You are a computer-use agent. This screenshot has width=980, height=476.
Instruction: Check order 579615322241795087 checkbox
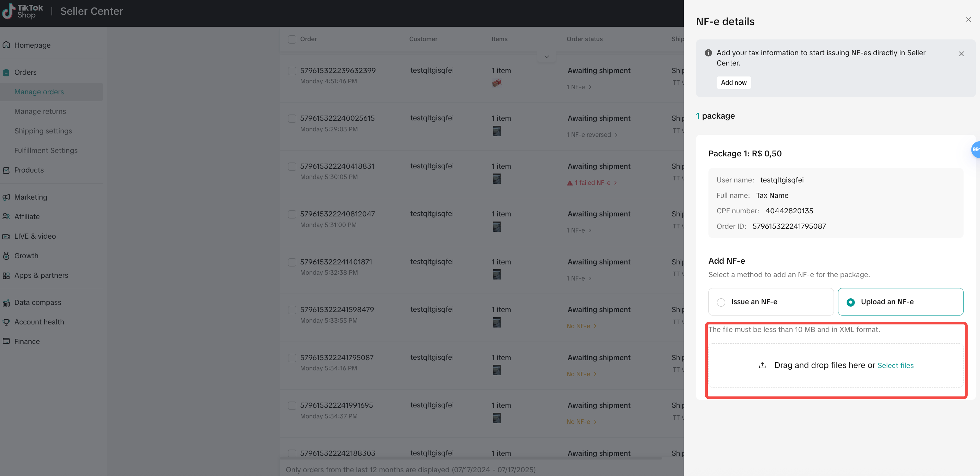pyautogui.click(x=292, y=358)
